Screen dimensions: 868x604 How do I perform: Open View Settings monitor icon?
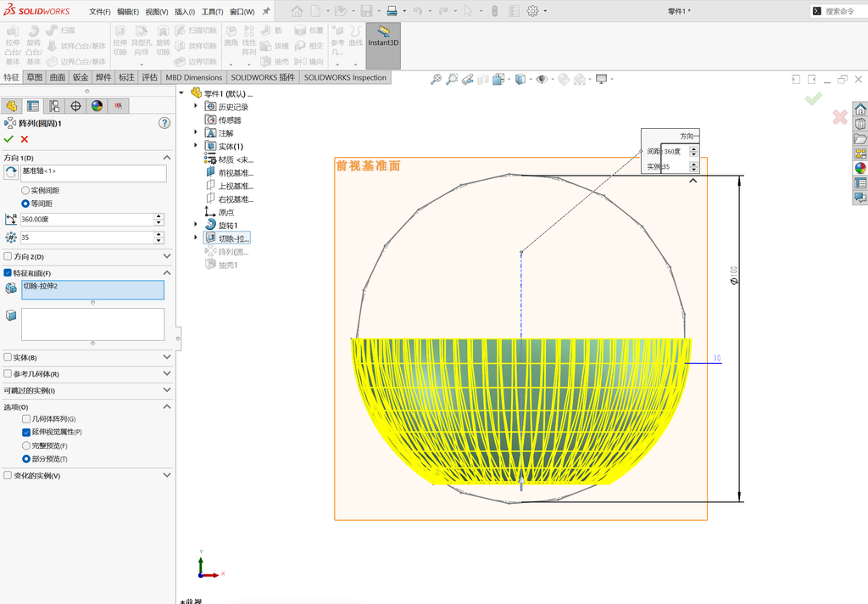[x=602, y=79]
